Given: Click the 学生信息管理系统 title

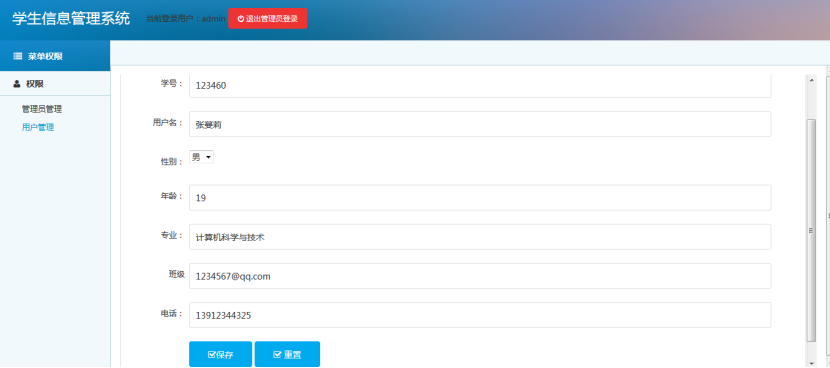Looking at the screenshot, I should 71,19.
